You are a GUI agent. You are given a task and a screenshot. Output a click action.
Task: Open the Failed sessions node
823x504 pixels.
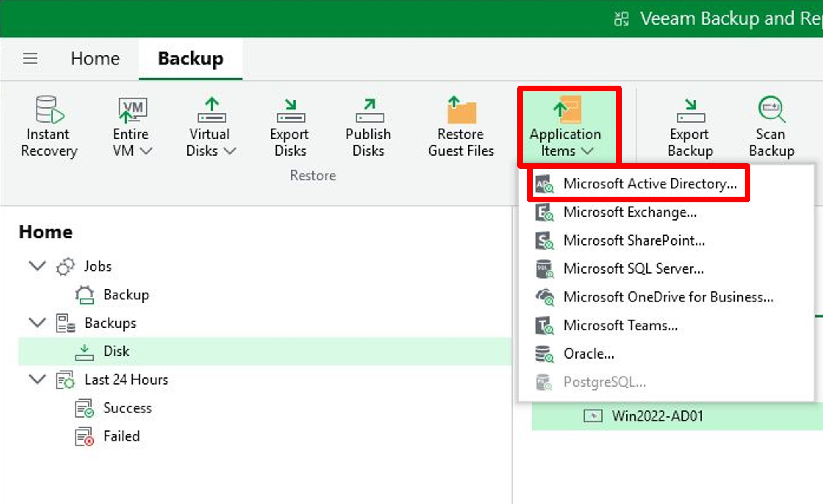(121, 436)
